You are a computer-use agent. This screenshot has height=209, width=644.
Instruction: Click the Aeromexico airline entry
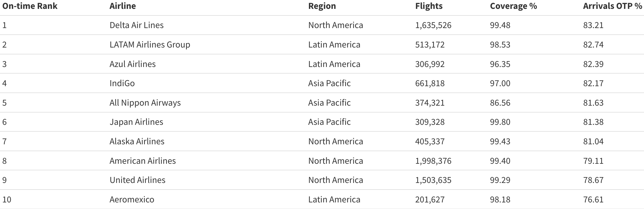point(132,200)
